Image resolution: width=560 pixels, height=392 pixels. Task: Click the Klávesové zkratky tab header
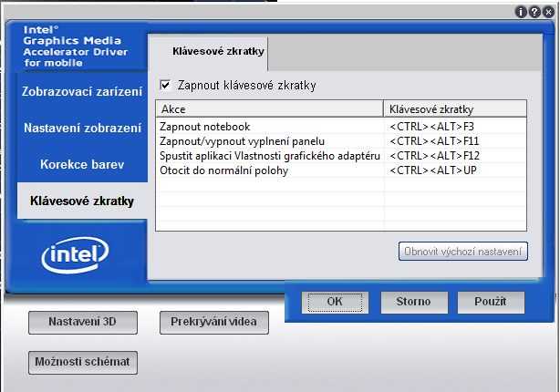tap(209, 52)
